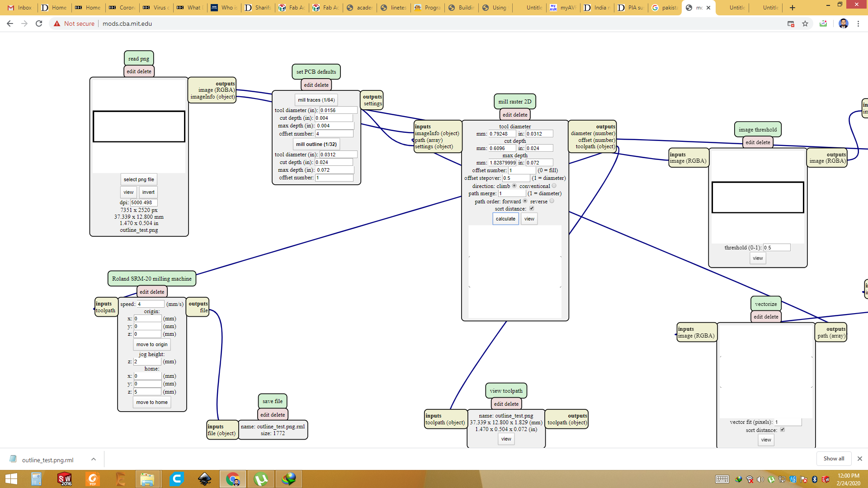The height and width of the screenshot is (488, 868).
Task: Switch to the Sharif browser tab
Action: (x=258, y=8)
